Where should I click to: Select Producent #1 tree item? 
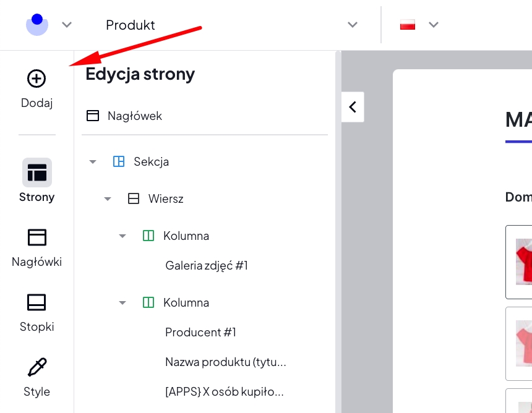200,332
